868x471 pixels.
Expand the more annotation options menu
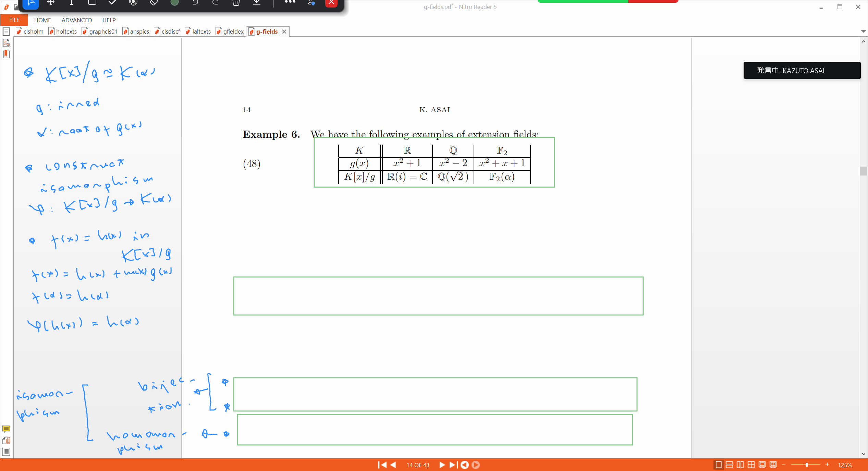(290, 2)
